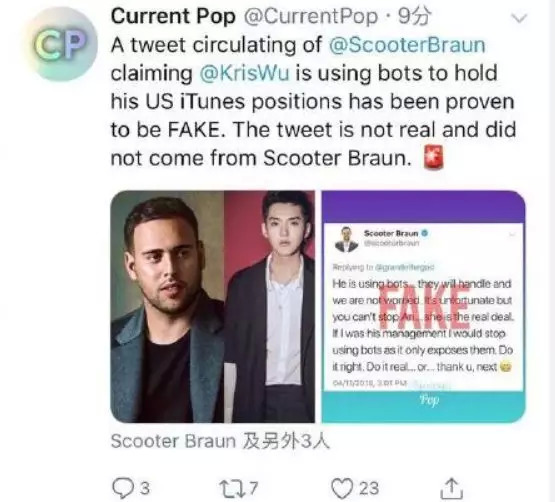Click the 9分 timestamp
Viewport: 555px width, 502px height.
[x=414, y=17]
